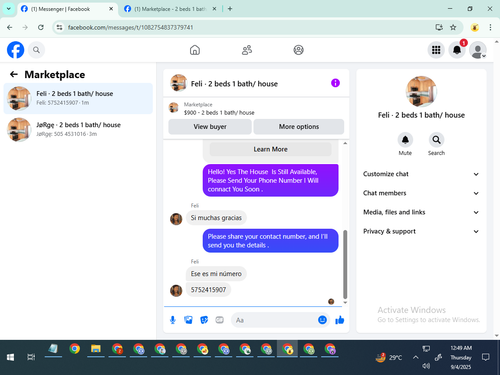500x375 pixels.
Task: Record a voice clip
Action: [x=173, y=320]
